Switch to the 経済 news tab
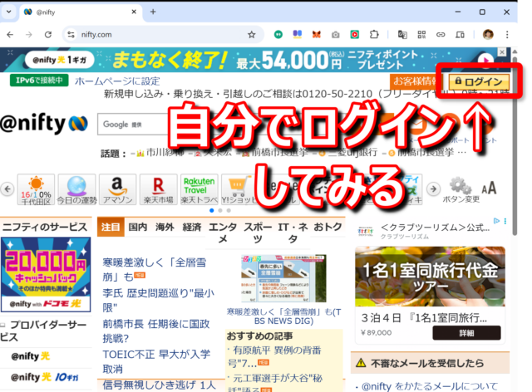 coord(191,227)
